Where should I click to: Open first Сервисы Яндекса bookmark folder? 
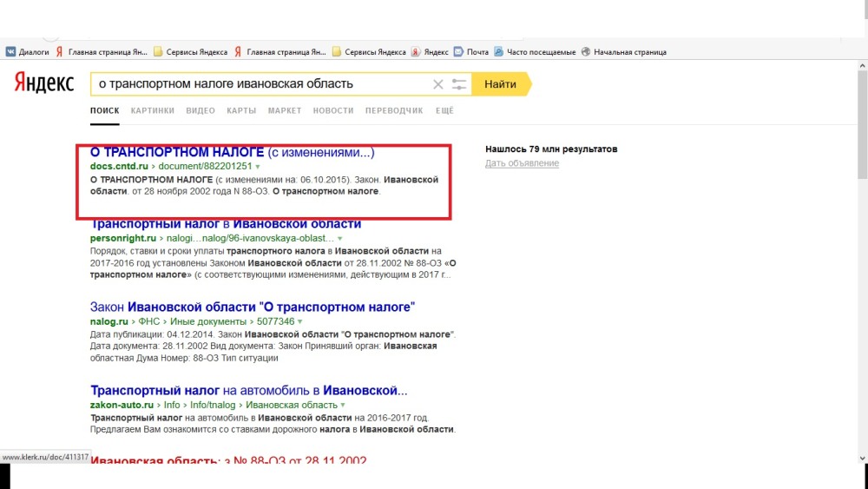[x=190, y=52]
